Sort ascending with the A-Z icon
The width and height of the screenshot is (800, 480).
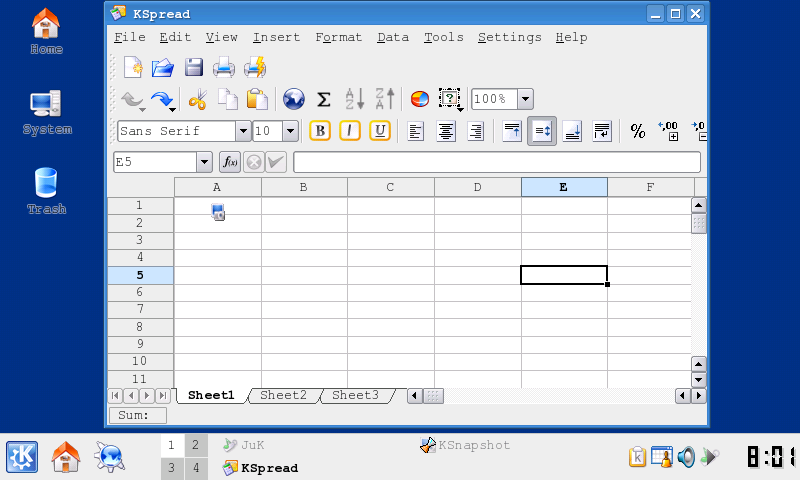tap(355, 99)
